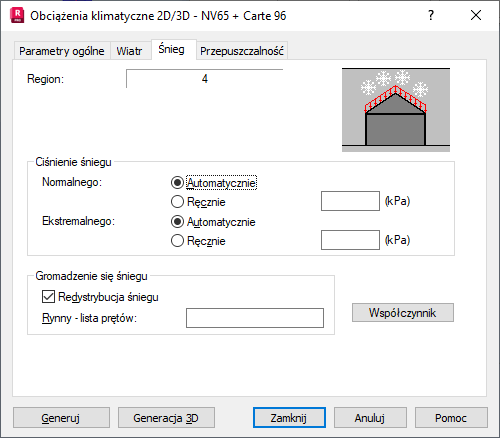This screenshot has height=438, width=500.
Task: Click the Normalnego kPa input field
Action: coord(350,201)
